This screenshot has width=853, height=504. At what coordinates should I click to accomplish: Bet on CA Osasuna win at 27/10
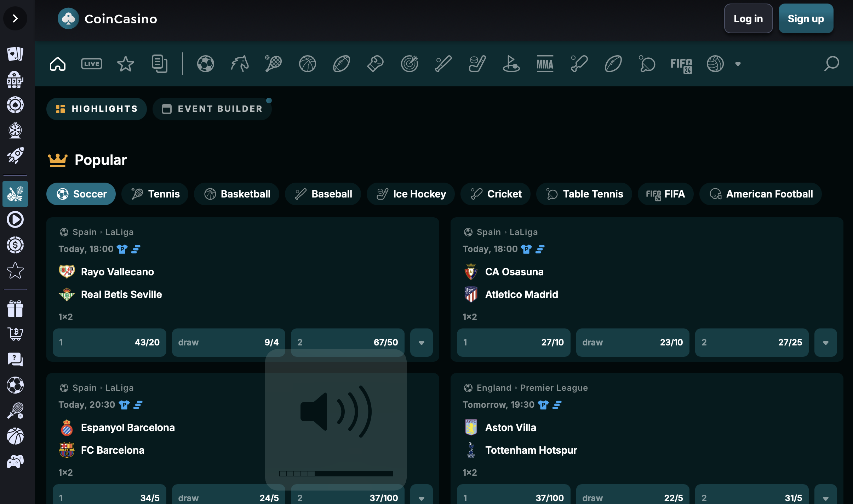click(514, 343)
